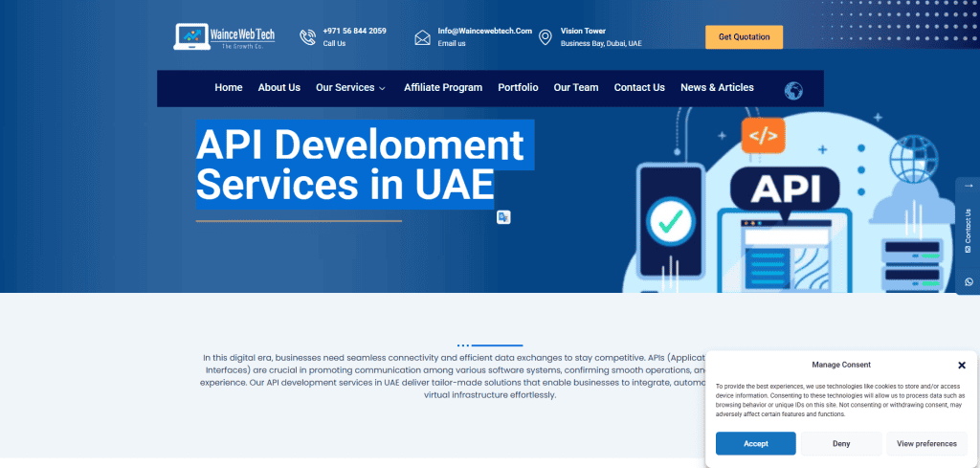Viewport: 980px width, 468px height.
Task: Accept the cookie consent
Action: click(x=756, y=444)
